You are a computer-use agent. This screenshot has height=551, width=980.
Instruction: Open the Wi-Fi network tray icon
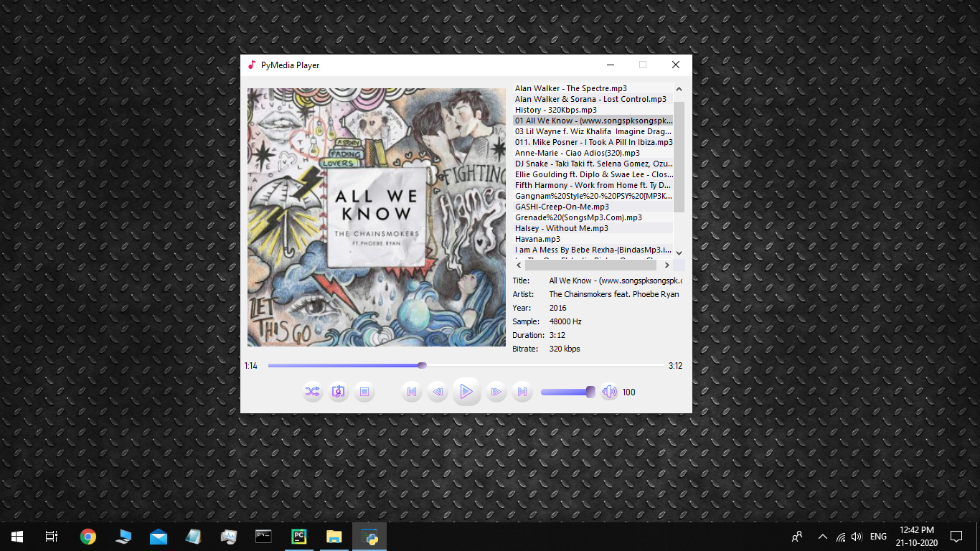coord(840,537)
